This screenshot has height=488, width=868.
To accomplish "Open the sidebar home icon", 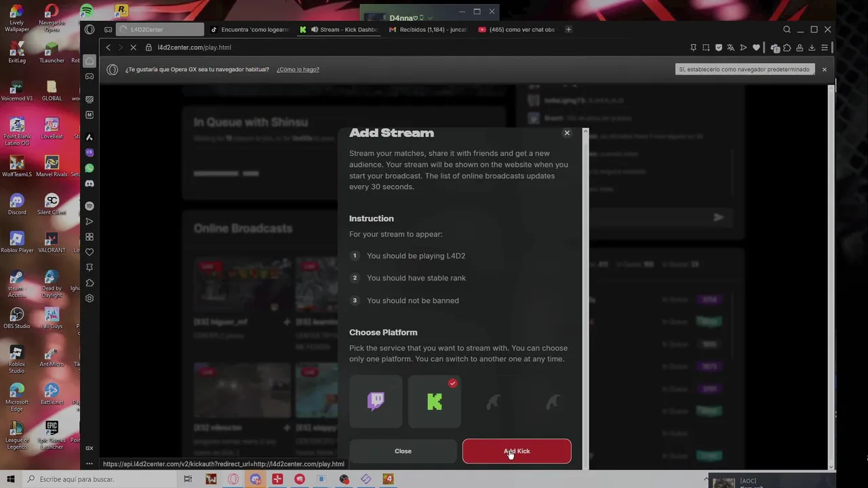I will (90, 61).
